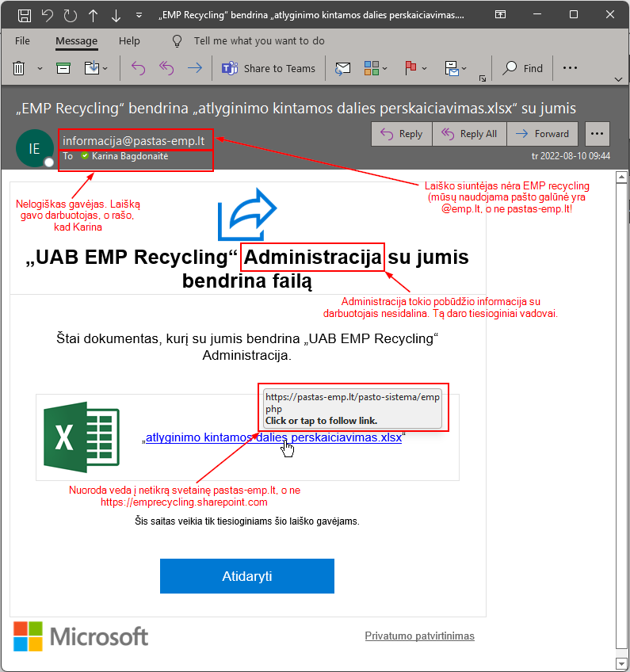Image resolution: width=630 pixels, height=672 pixels.
Task: Go to next item with down arrow
Action: point(116,15)
